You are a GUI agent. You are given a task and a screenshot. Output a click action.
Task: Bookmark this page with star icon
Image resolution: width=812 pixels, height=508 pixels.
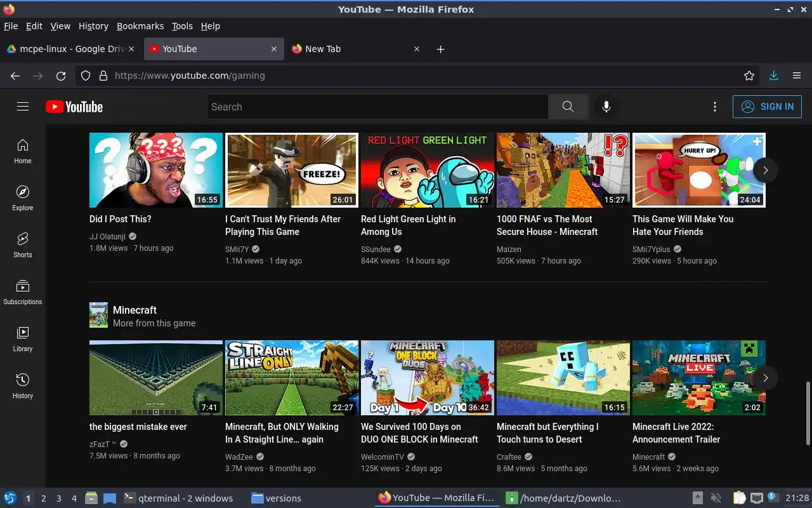click(x=749, y=76)
